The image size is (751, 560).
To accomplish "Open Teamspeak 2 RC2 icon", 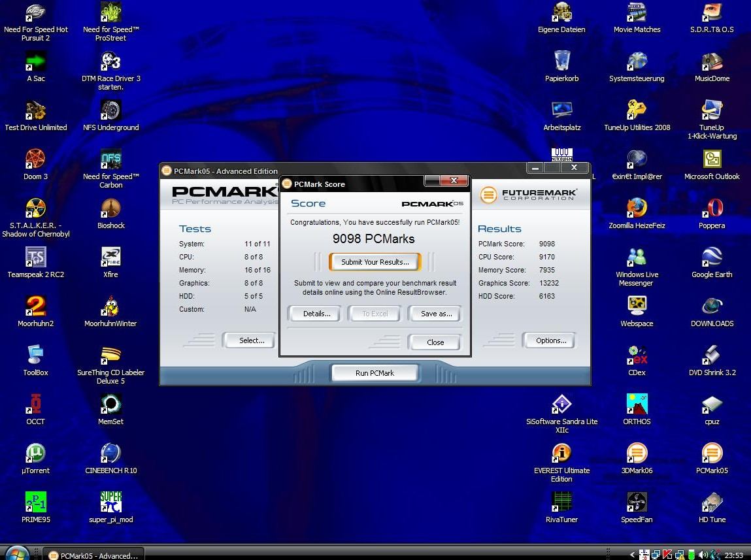I will coord(35,257).
